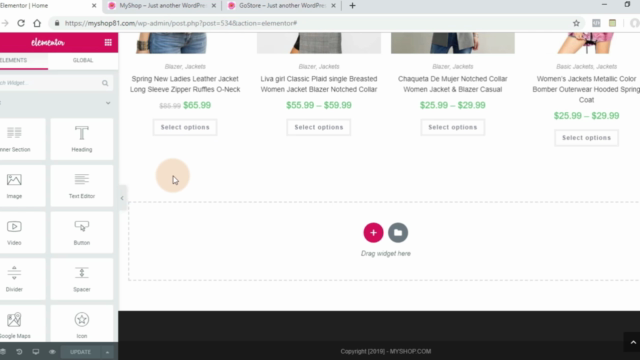Viewport: 640px width, 360px height.
Task: Select options for Women's Jackets Metallic Color
Action: (587, 138)
